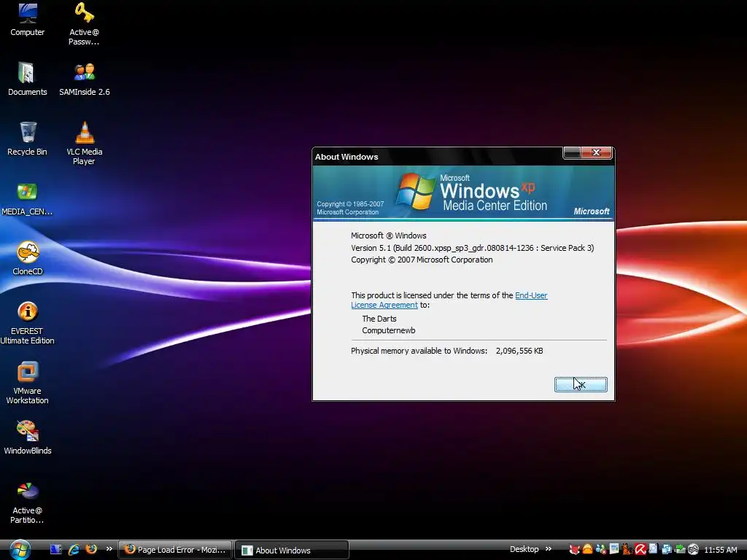Switch to Page Load Error Mozilla taskbar button
The image size is (747, 560).
(175, 550)
